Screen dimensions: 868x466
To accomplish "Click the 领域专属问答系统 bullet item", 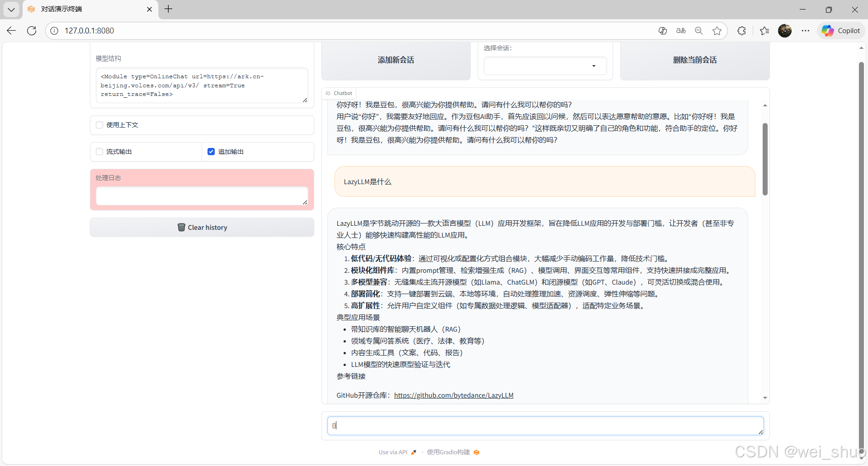I will click(x=418, y=341).
